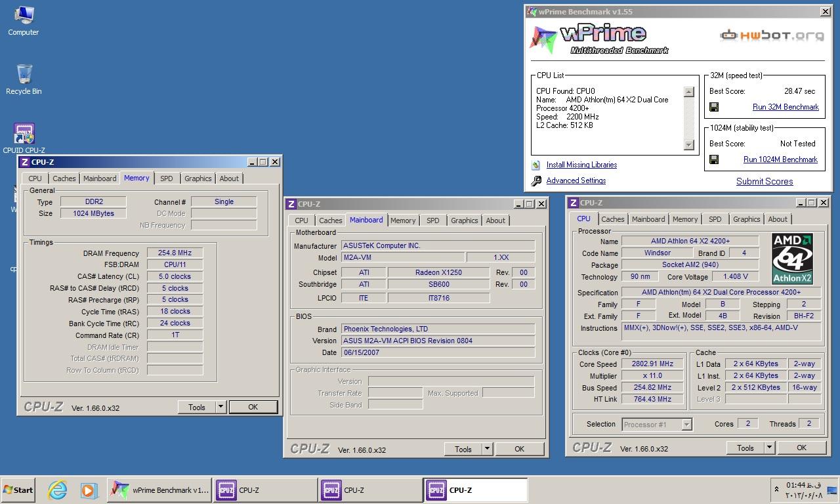The width and height of the screenshot is (840, 504).
Task: Switch to Mainboard tab in CPU window
Action: point(648,219)
